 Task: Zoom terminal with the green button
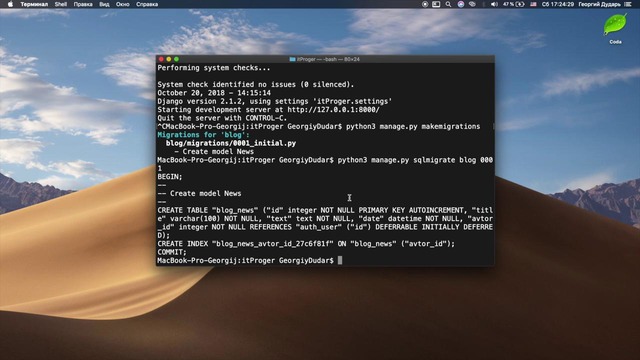(176, 59)
